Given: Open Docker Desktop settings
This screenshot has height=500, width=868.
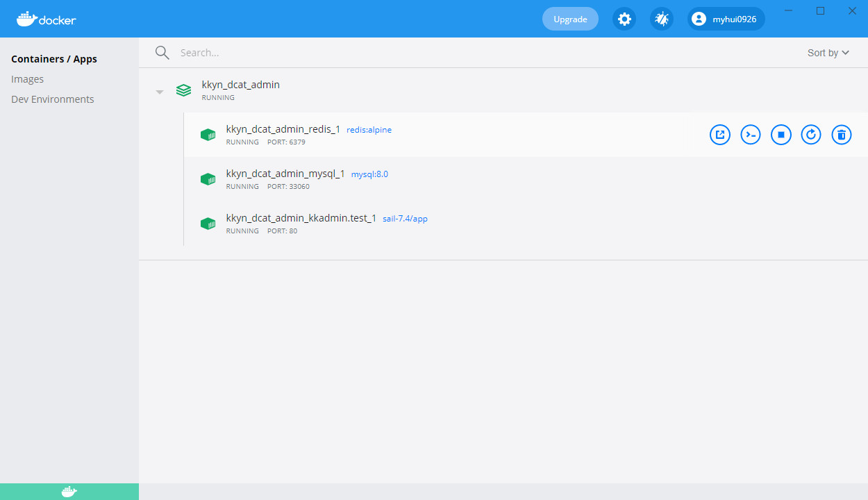Looking at the screenshot, I should click(624, 19).
